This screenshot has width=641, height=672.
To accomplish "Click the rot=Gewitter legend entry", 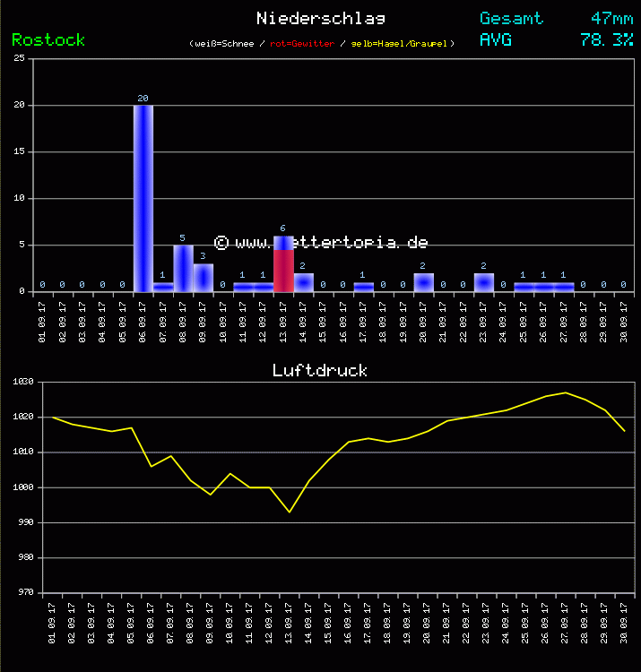I will 303,44.
